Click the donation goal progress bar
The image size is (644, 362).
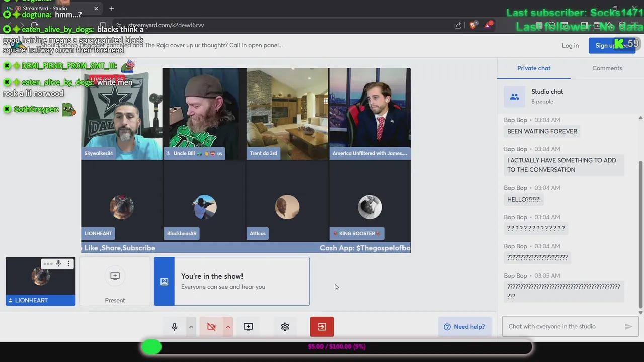click(x=337, y=346)
